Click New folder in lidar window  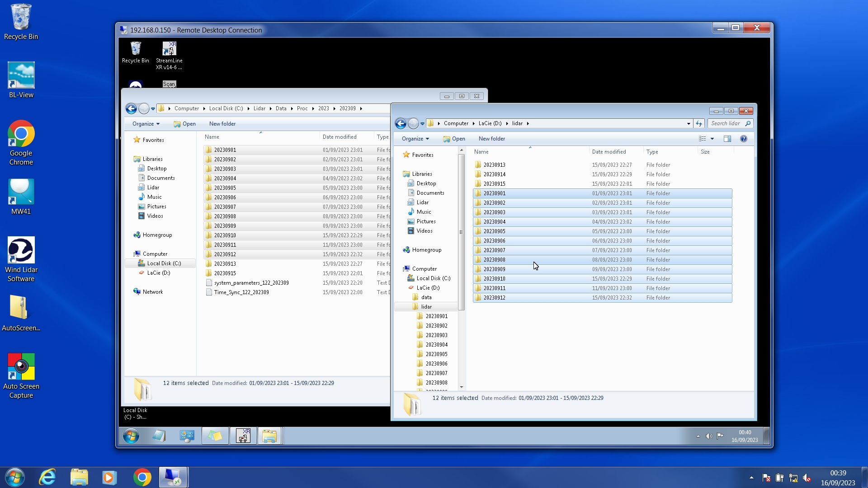[491, 139]
